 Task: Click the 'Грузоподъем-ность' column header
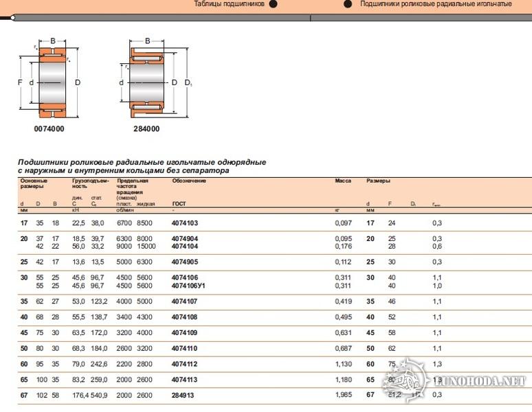pyautogui.click(x=91, y=183)
